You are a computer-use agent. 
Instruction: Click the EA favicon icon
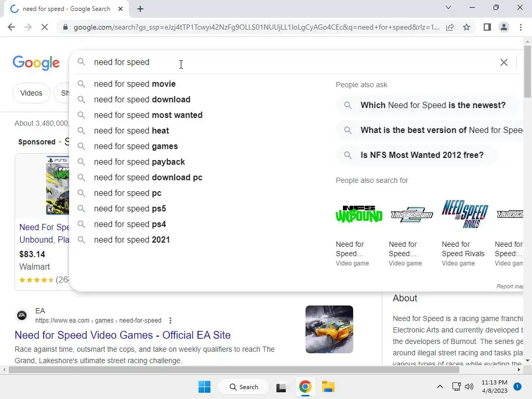[22, 315]
